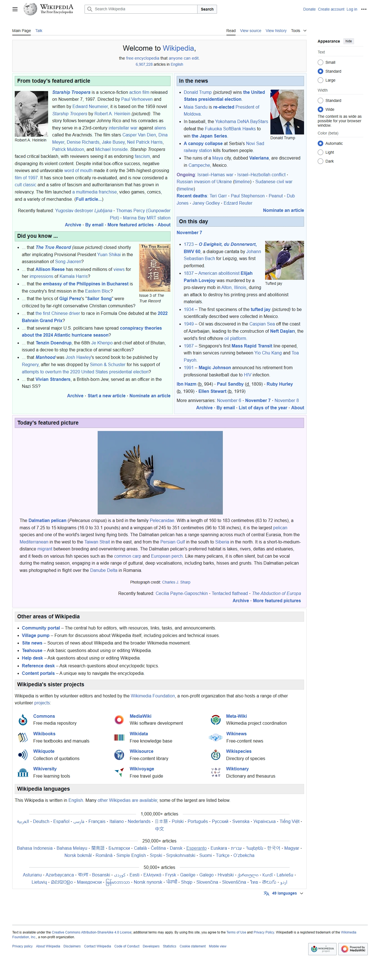The image size is (380, 980).
Task: Click the Mobile view footer link
Action: pyautogui.click(x=217, y=946)
